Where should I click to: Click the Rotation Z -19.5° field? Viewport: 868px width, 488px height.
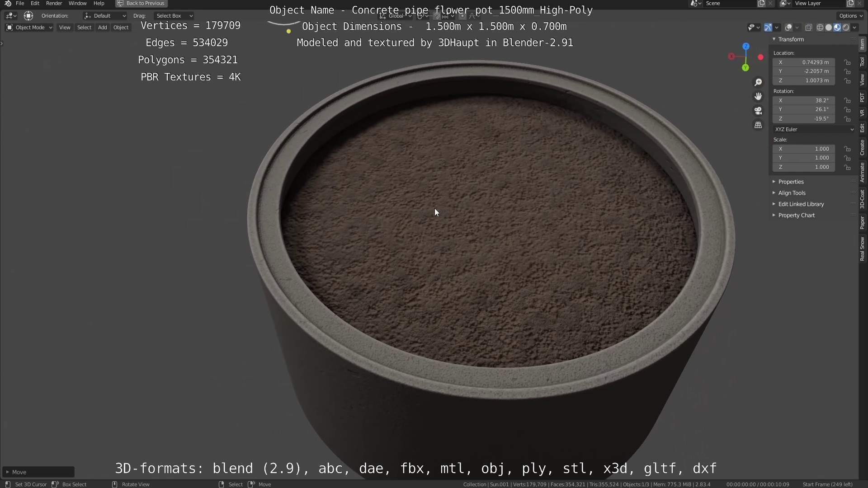(804, 118)
